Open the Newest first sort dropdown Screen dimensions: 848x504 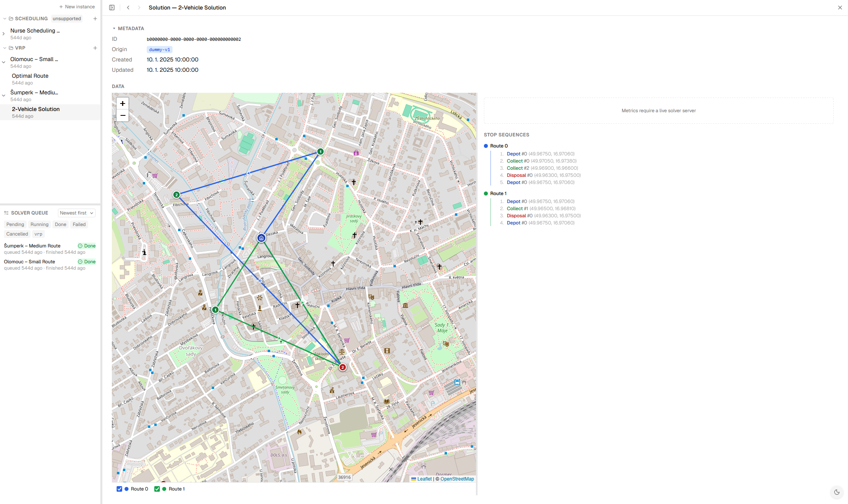(x=77, y=213)
